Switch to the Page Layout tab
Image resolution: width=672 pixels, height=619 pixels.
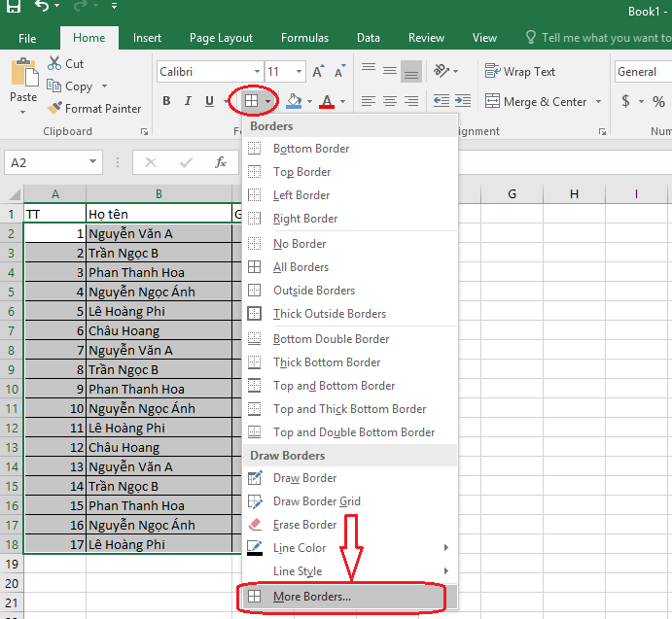(x=221, y=38)
